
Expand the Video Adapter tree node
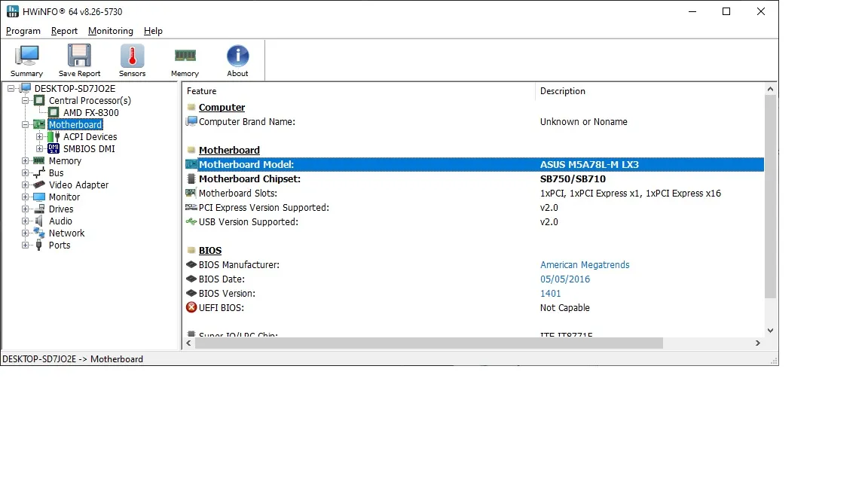coord(26,185)
